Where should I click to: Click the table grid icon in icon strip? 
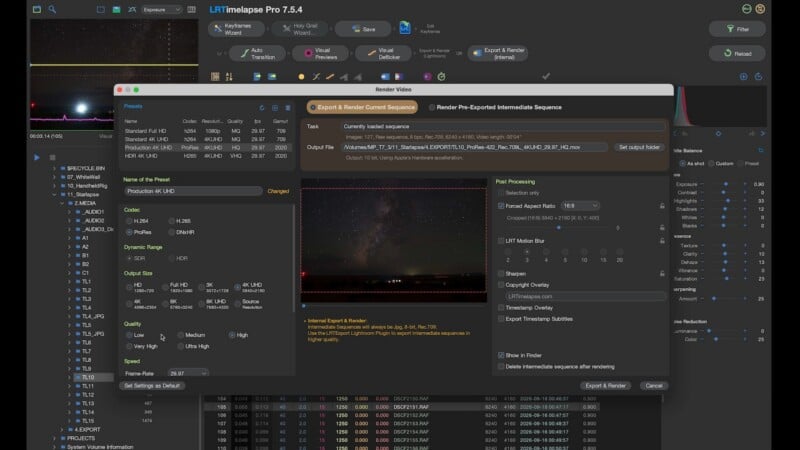215,77
